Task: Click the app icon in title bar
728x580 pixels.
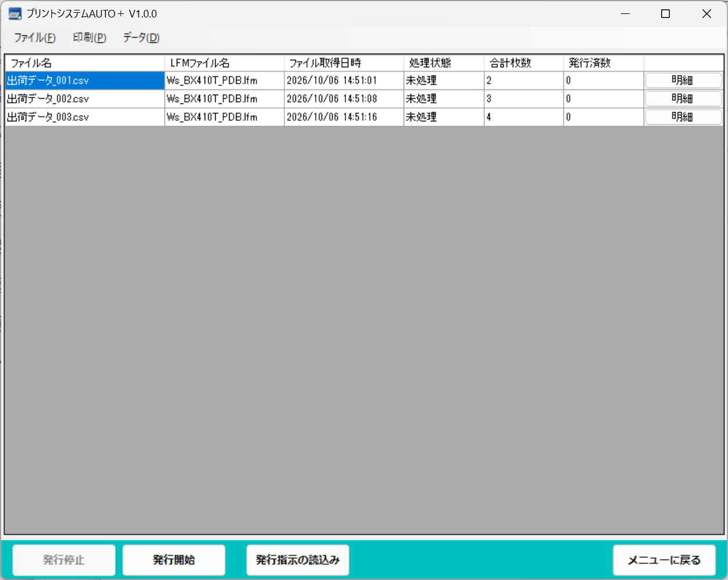Action: pos(15,13)
